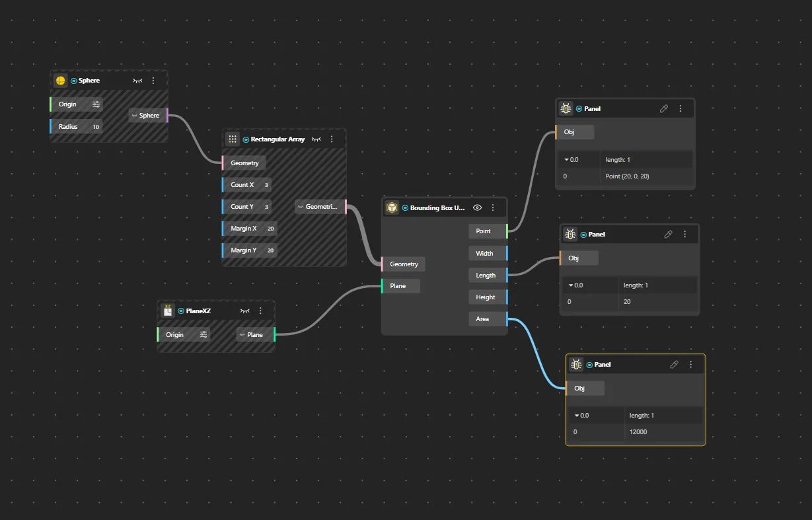Click bug icon on the Length panel

pos(570,235)
